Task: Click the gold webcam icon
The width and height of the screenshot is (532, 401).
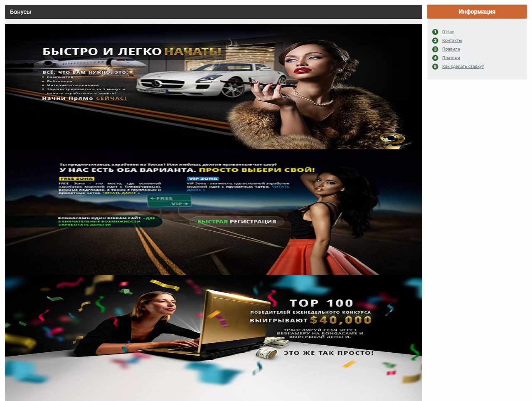Action: [x=393, y=140]
